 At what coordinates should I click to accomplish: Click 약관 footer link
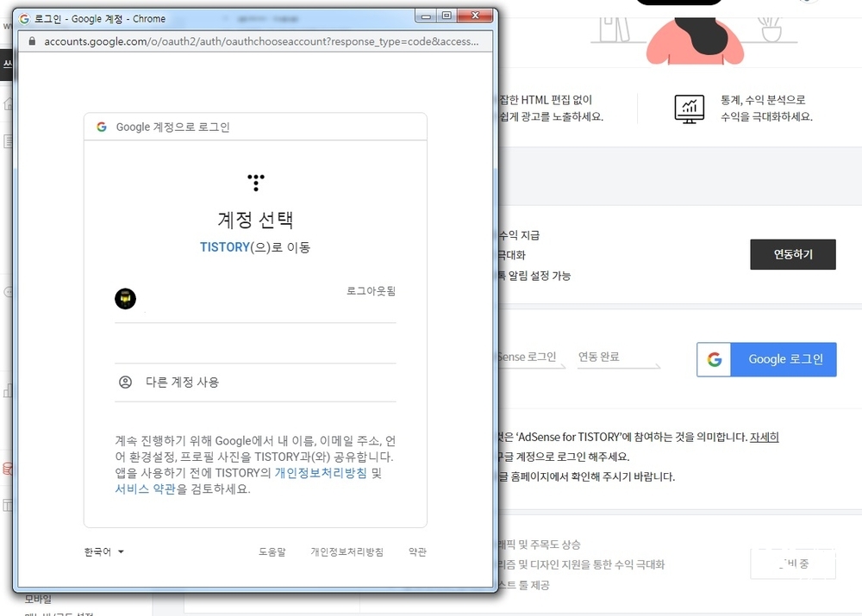[417, 551]
